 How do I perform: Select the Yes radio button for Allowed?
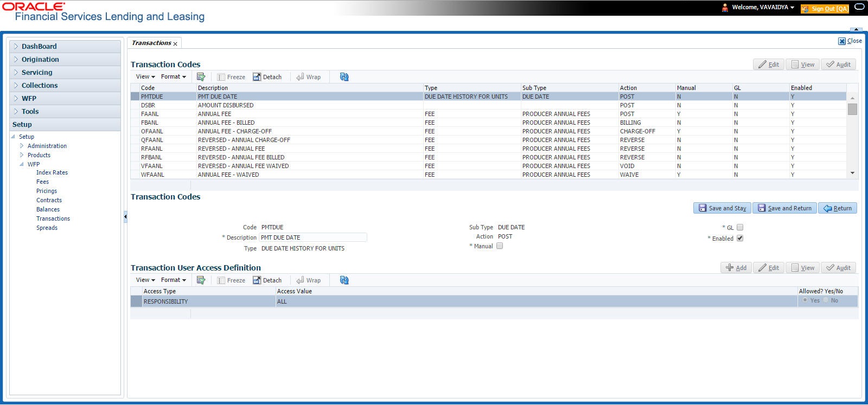[805, 300]
